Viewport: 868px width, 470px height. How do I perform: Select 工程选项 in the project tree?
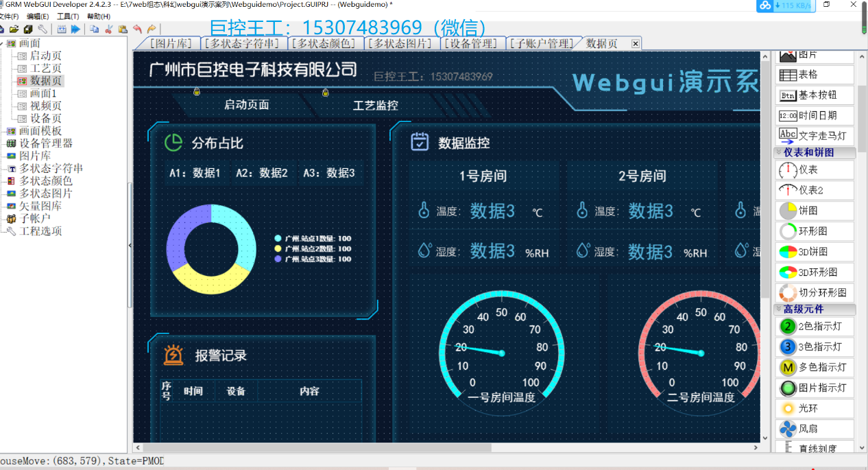click(40, 231)
